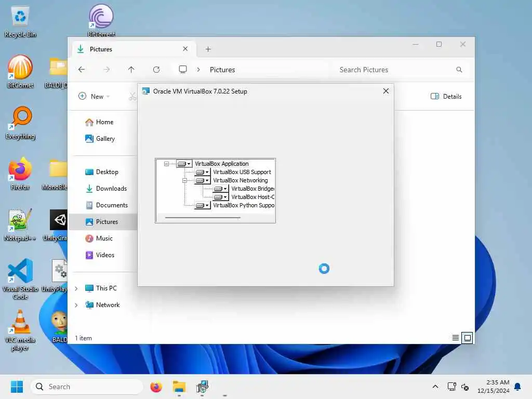532x399 pixels.
Task: Open VirtualBox Host-Only feature dropdown
Action: tap(220, 197)
